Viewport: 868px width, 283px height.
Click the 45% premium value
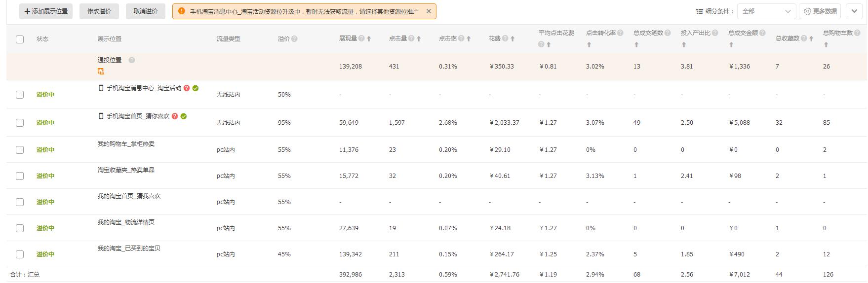click(x=284, y=254)
